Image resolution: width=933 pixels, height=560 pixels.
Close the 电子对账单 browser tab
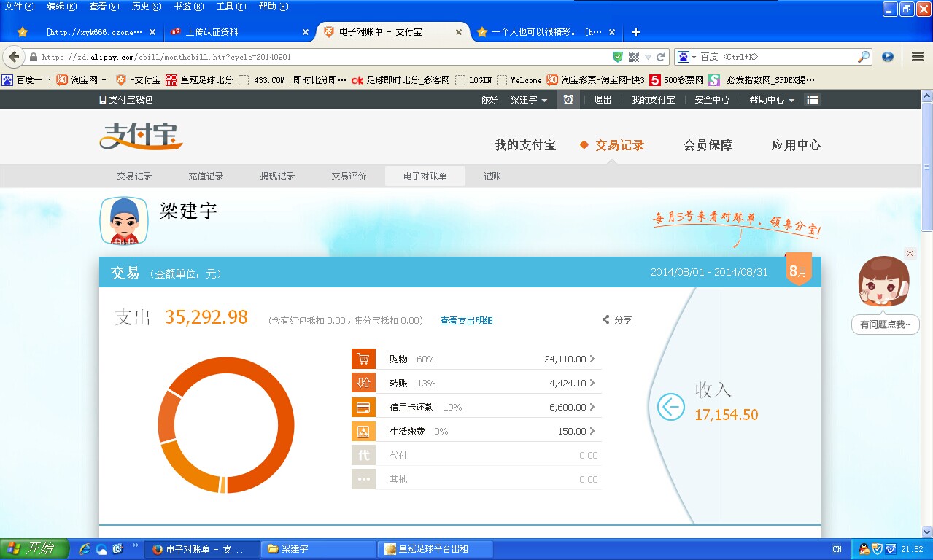tap(459, 32)
